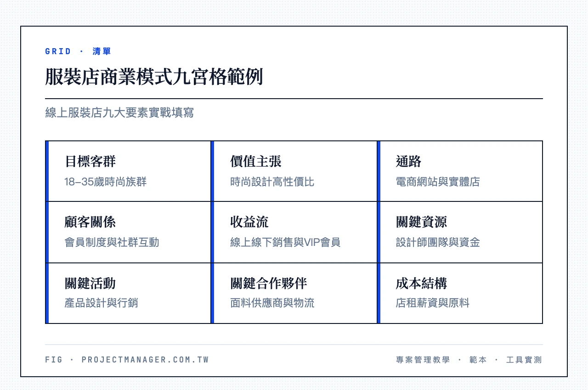The width and height of the screenshot is (588, 390).
Task: Click the footer text 專案管理教學 · 範本 · 工具實測
Action: pyautogui.click(x=469, y=360)
